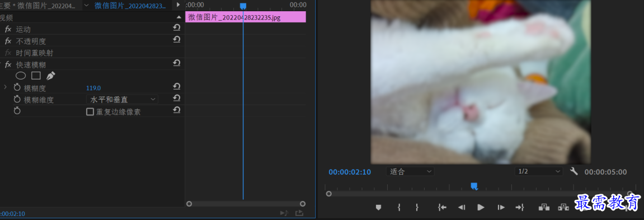Reset the 模糊维度 parameter
The height and width of the screenshot is (220, 644).
coord(177,99)
